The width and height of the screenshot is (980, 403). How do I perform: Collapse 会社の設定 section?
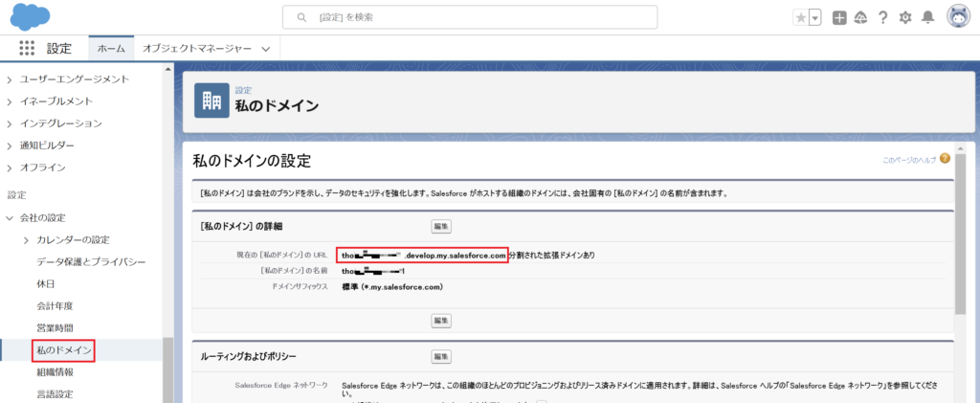tap(10, 218)
